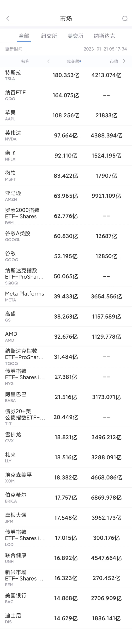Open the search magnifier icon
Image resolution: width=132 pixels, height=644 pixels.
[125, 18]
